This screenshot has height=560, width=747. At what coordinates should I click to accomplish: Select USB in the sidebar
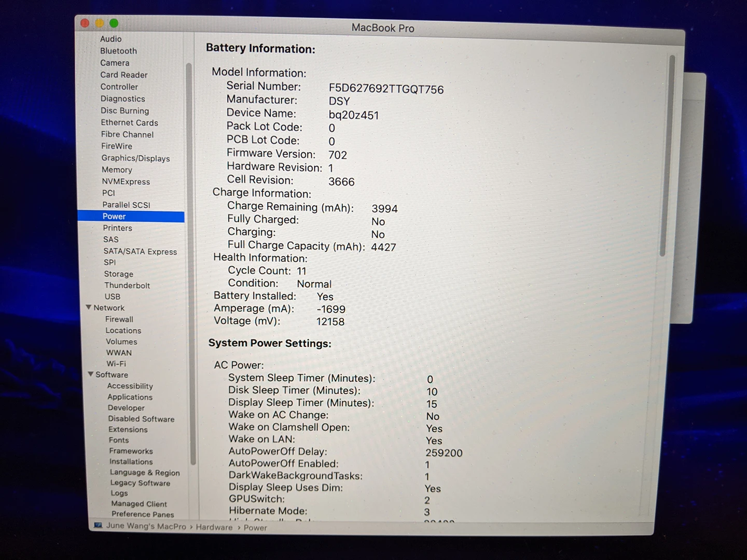(112, 297)
